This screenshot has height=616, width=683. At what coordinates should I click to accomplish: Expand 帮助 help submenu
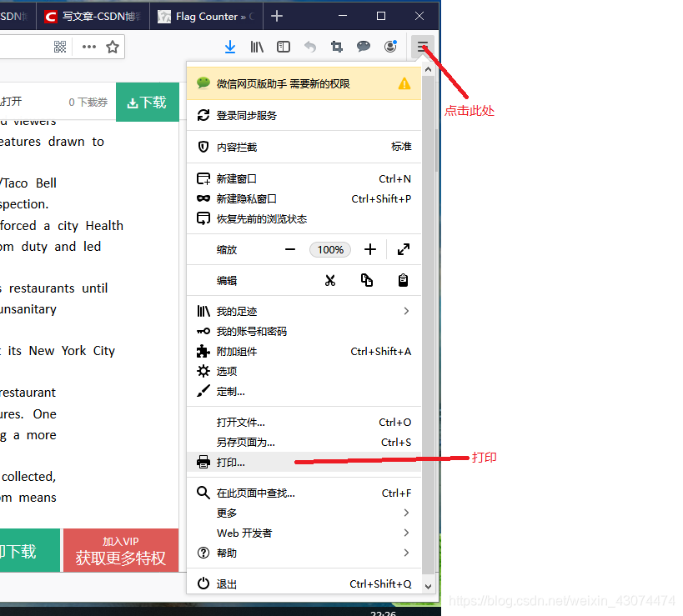304,553
